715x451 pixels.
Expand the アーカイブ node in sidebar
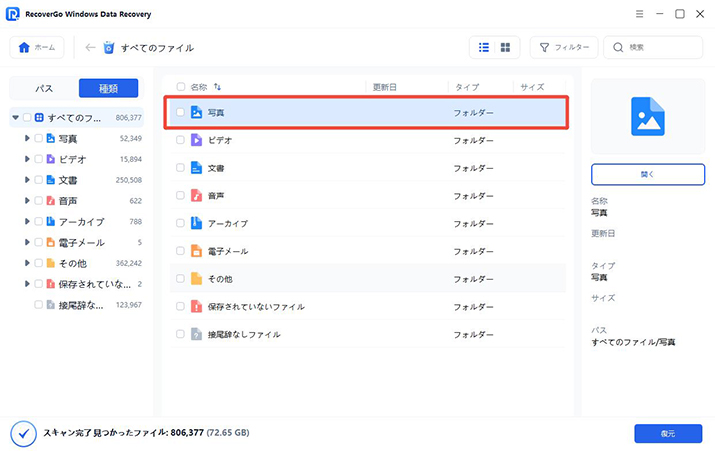click(x=27, y=222)
